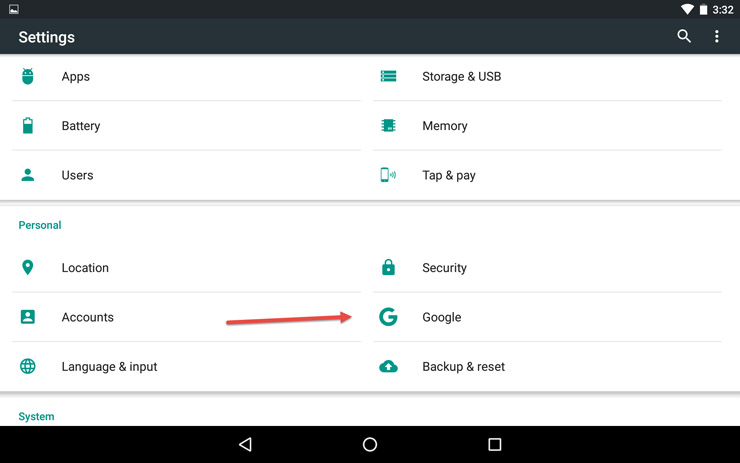Tap the Wi-Fi status icon
Viewport: 740px width, 463px height.
(x=687, y=9)
